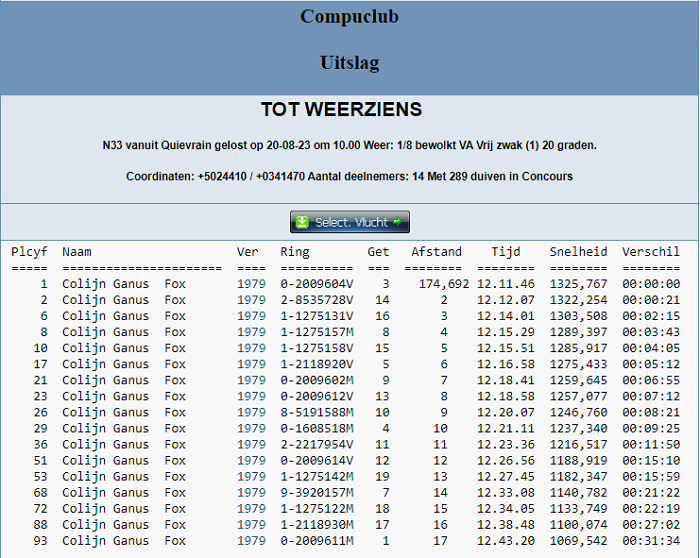Viewport: 700px width, 558px height.
Task: Click time difference 00:31:34
Action: (x=651, y=541)
